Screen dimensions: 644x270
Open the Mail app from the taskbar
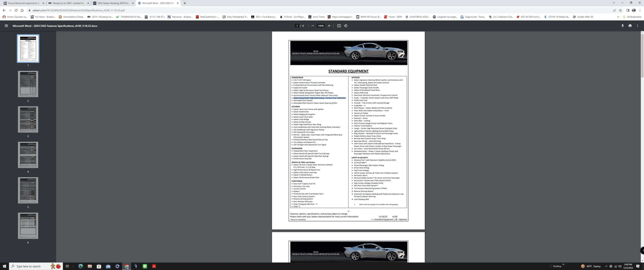108,266
